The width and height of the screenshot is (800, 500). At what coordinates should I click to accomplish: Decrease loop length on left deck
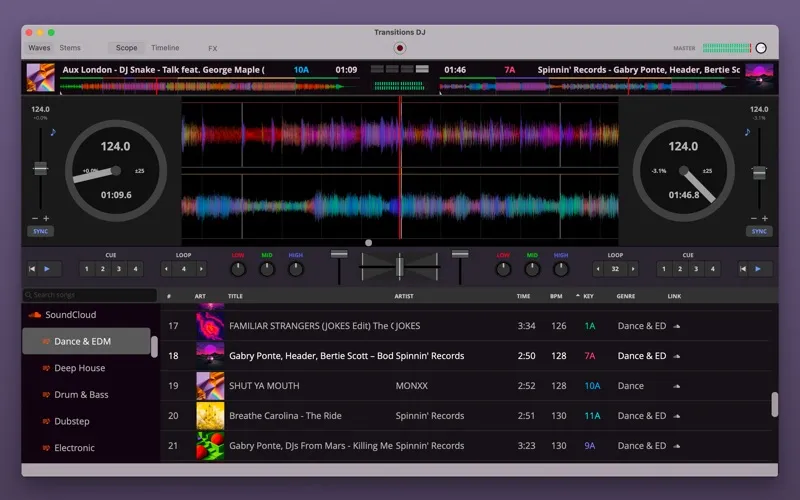pos(166,269)
